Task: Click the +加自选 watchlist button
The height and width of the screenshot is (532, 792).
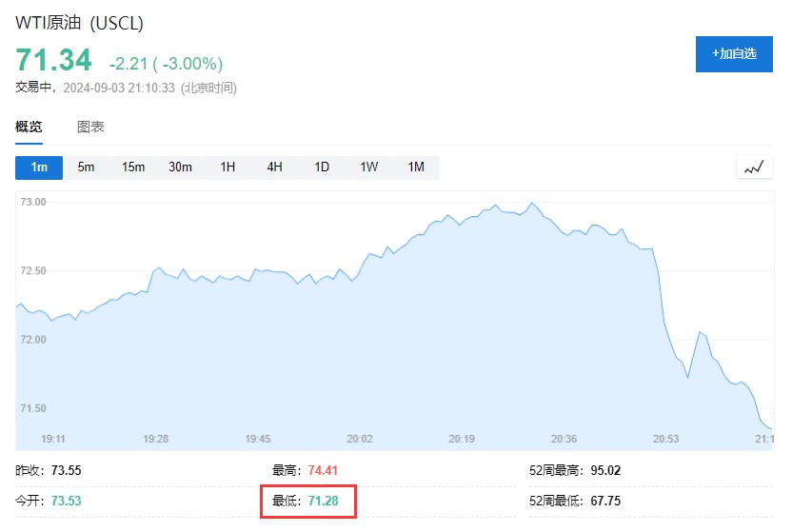Action: 733,54
